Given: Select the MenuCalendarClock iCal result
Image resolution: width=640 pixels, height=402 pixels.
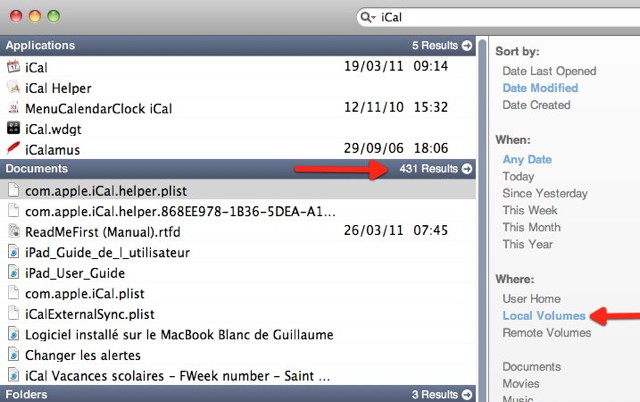Looking at the screenshot, I should [x=238, y=108].
